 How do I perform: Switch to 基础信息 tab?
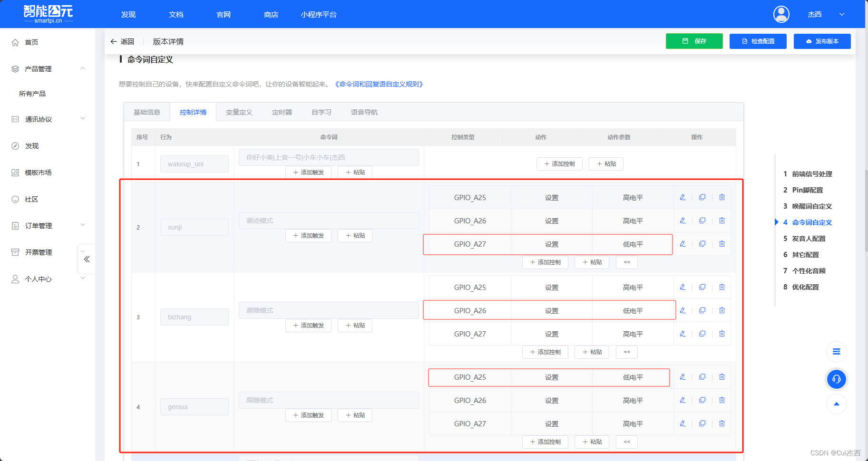pos(147,112)
